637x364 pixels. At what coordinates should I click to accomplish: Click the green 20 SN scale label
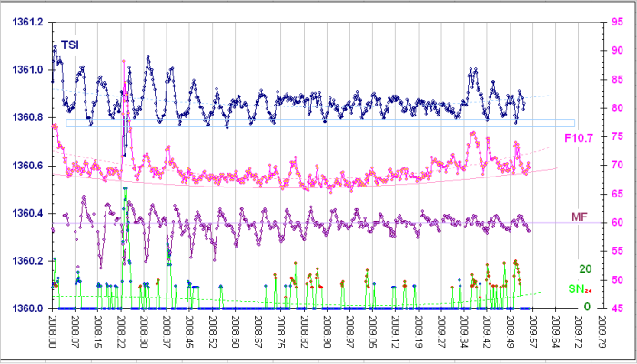click(x=585, y=269)
